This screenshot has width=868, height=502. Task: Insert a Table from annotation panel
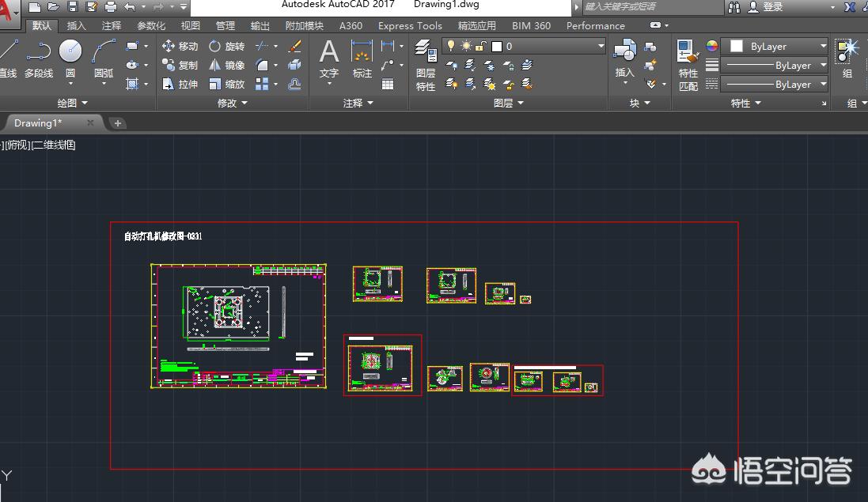388,84
